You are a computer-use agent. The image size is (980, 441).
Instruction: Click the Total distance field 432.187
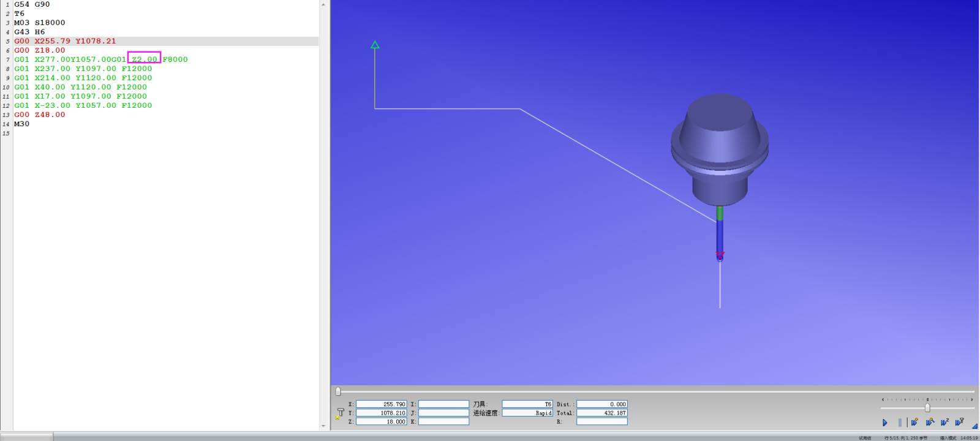pos(602,413)
